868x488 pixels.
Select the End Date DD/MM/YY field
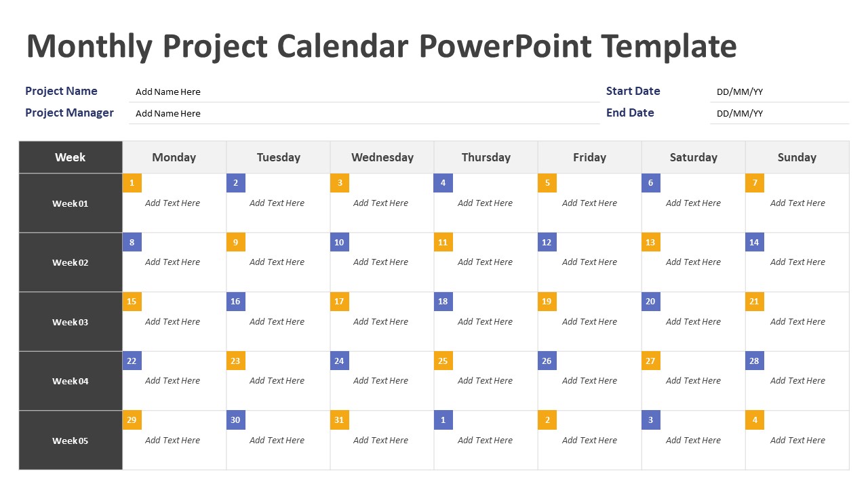(x=779, y=114)
